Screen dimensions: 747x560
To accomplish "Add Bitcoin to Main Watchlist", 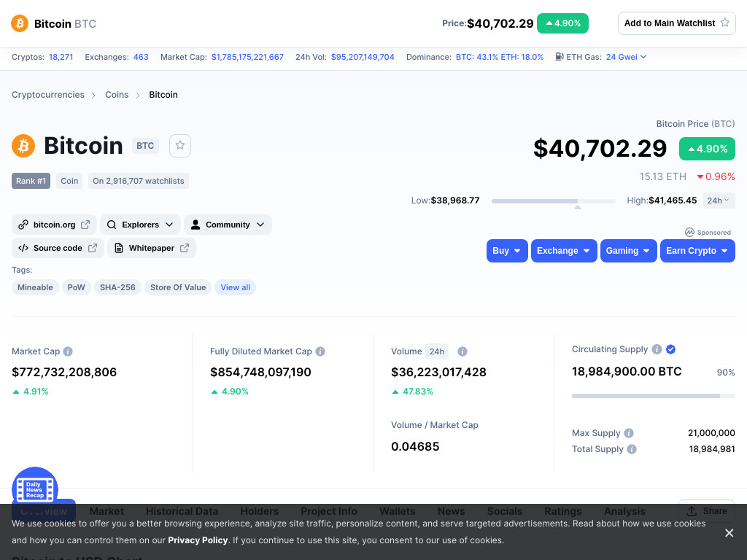I will tap(676, 23).
